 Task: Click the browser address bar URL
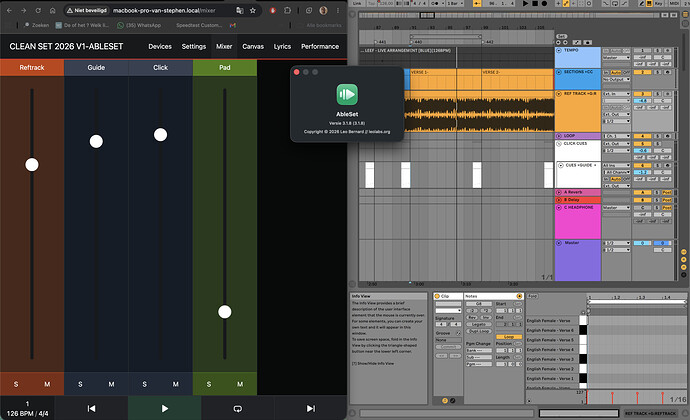click(x=164, y=10)
